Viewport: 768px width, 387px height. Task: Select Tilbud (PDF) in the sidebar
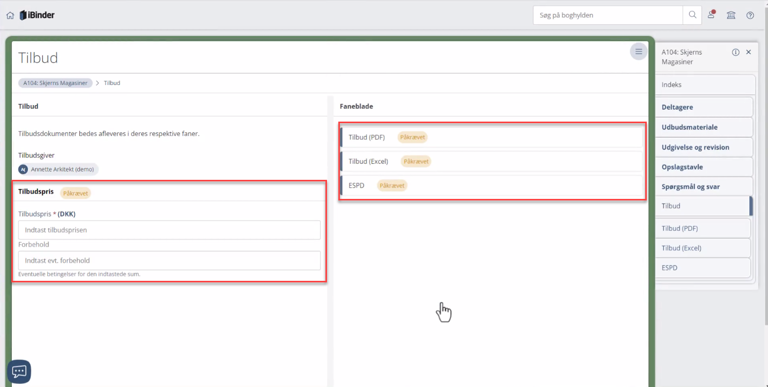pos(703,228)
